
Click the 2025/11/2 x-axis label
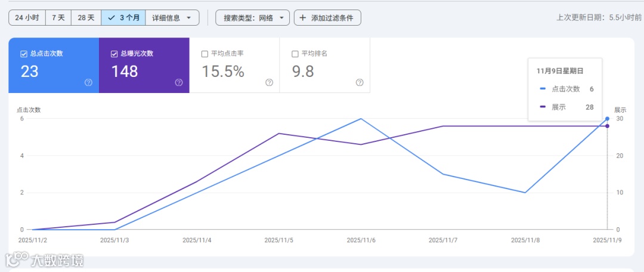[32, 240]
